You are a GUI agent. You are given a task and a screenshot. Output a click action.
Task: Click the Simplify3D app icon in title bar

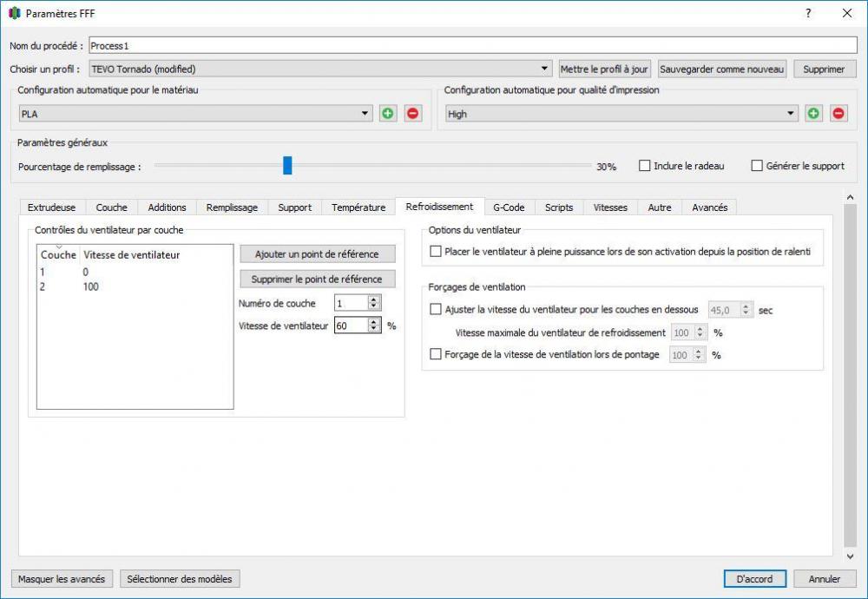(x=15, y=13)
